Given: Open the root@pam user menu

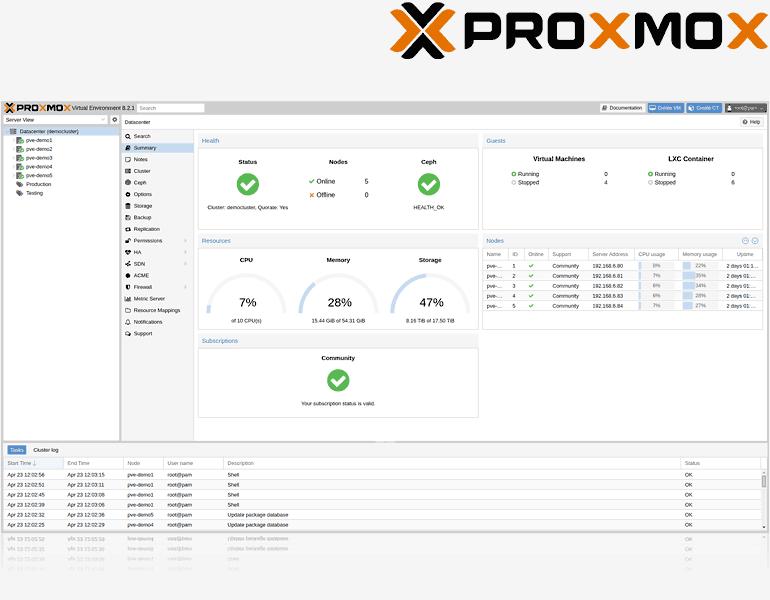Looking at the screenshot, I should point(745,108).
